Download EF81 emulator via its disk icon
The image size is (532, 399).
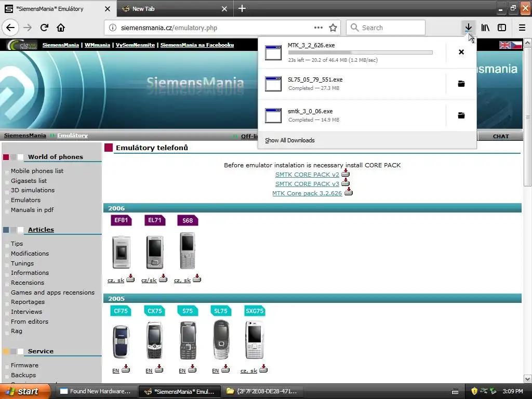tap(130, 278)
